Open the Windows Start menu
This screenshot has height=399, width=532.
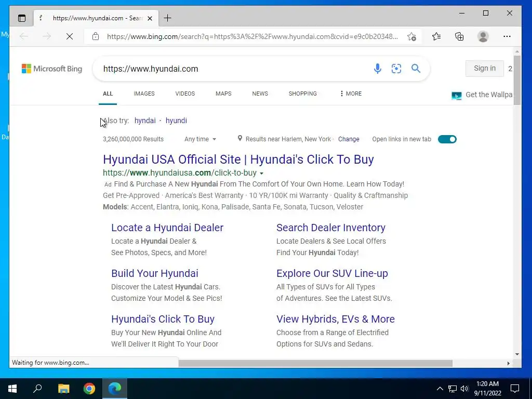click(x=12, y=389)
